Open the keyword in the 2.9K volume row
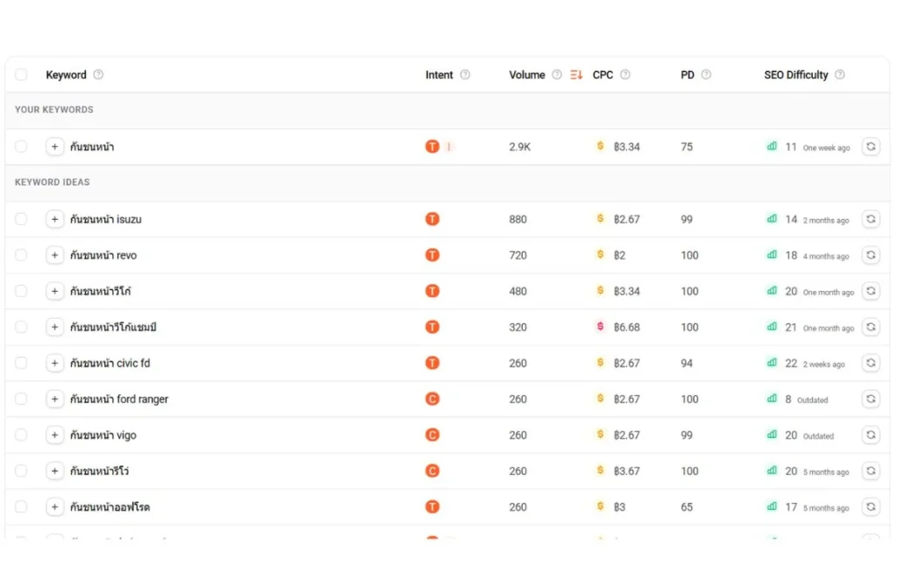Image resolution: width=898 pixels, height=588 pixels. click(91, 147)
